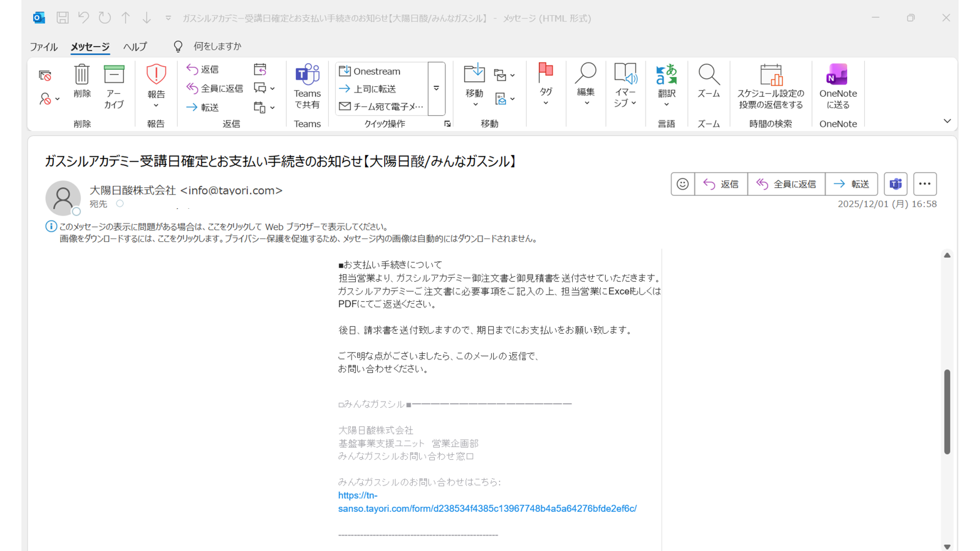
Task: Translate the message
Action: tap(666, 86)
